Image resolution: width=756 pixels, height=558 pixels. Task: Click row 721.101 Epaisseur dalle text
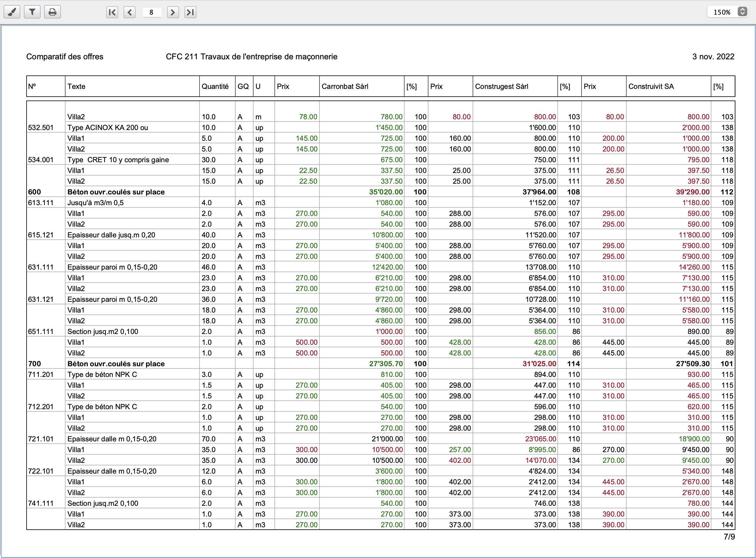pos(112,439)
